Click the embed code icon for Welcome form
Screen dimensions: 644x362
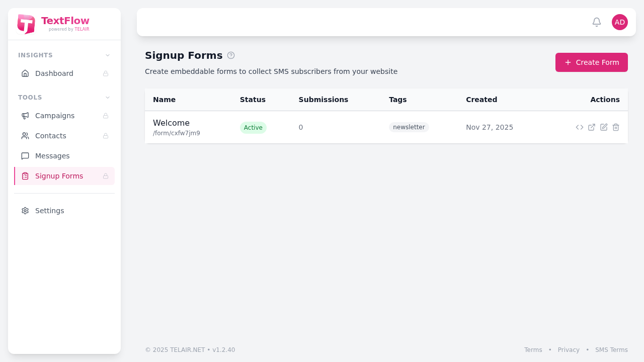[x=580, y=127]
